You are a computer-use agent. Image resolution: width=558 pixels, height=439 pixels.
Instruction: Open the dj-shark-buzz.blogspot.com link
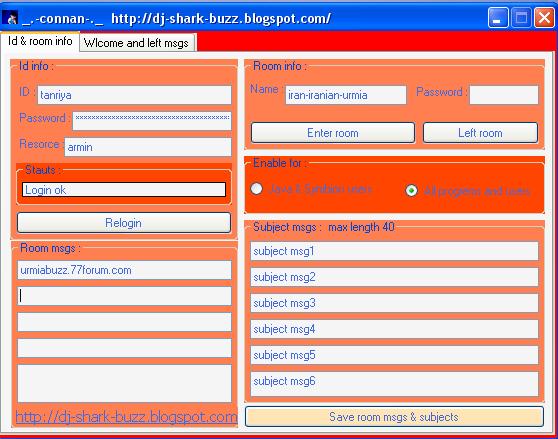[x=126, y=417]
